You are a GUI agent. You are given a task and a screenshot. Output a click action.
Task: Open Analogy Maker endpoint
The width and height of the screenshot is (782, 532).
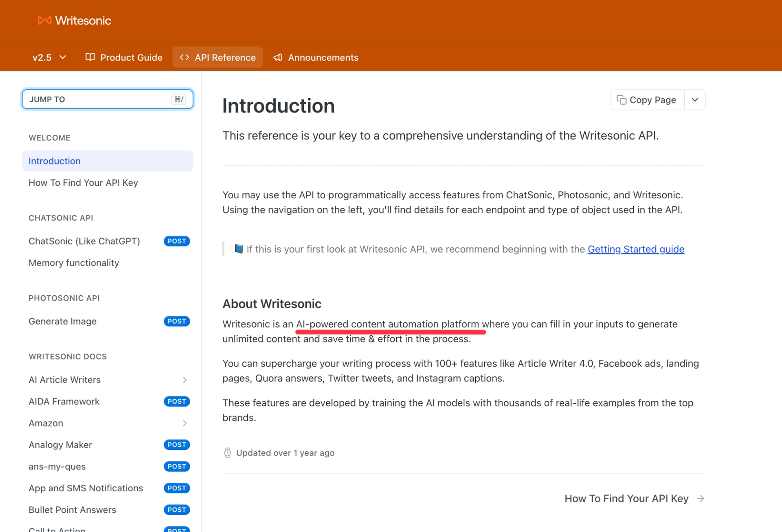pos(108,445)
